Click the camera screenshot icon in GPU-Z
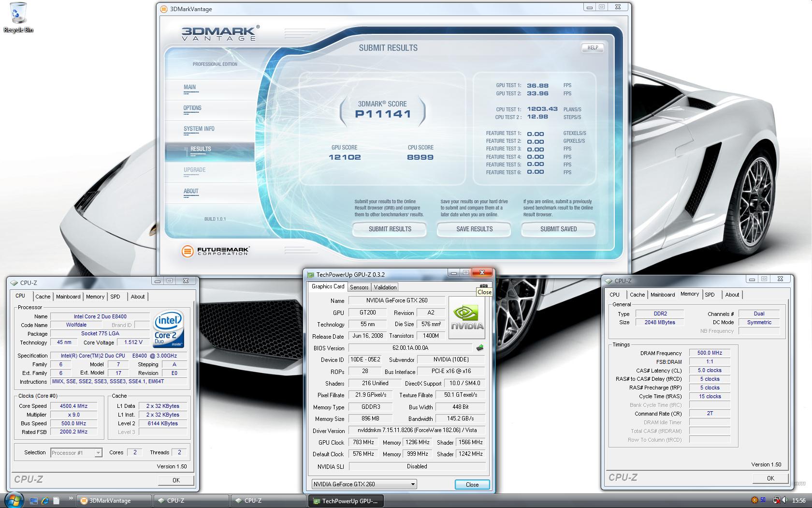The width and height of the screenshot is (812, 508). pos(483,285)
